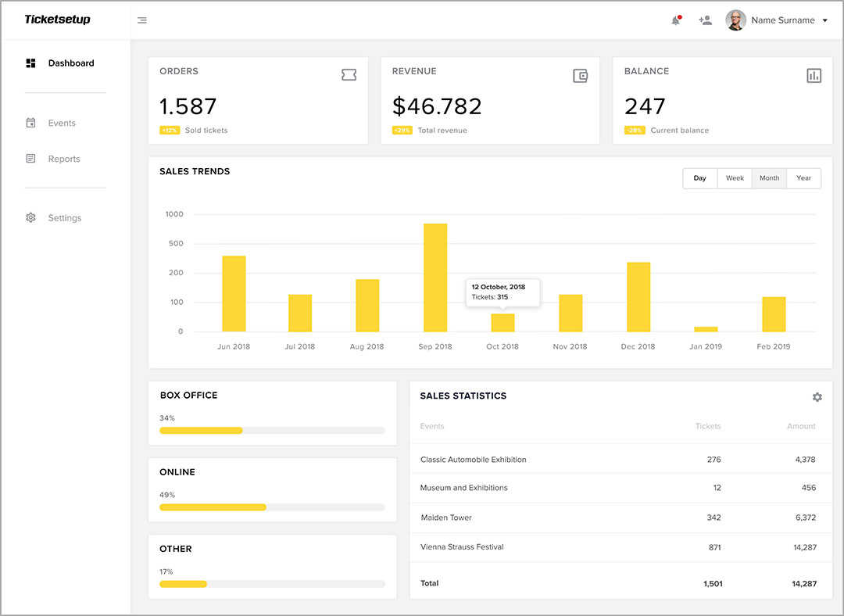Open the notifications bell
The image size is (844, 616).
pos(675,20)
